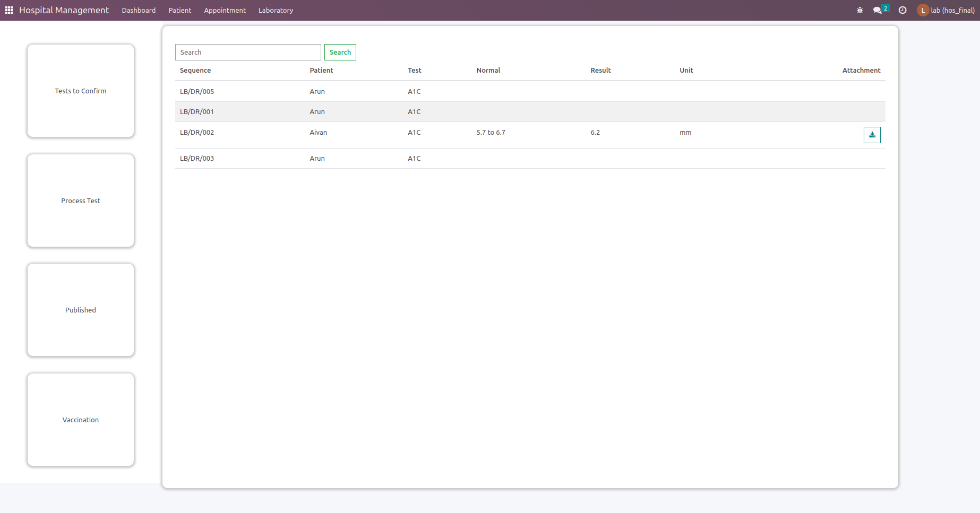Open the Published card
Image resolution: width=980 pixels, height=513 pixels.
(81, 310)
